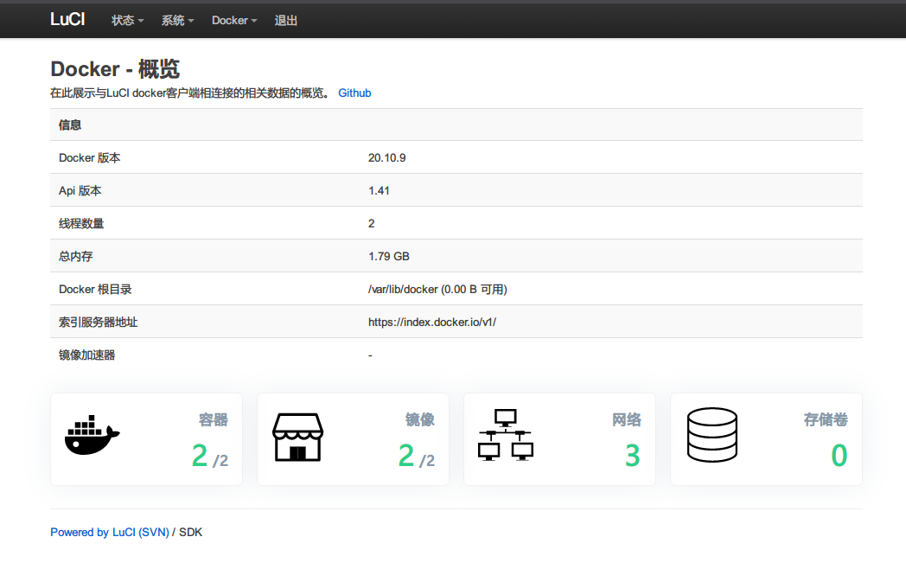Click the Docker 版本 row label
This screenshot has height=588, width=906.
tap(90, 158)
